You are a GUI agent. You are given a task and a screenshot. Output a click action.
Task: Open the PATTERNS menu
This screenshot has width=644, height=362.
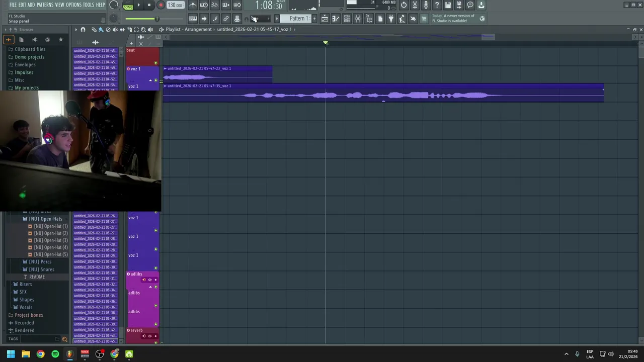(x=45, y=5)
